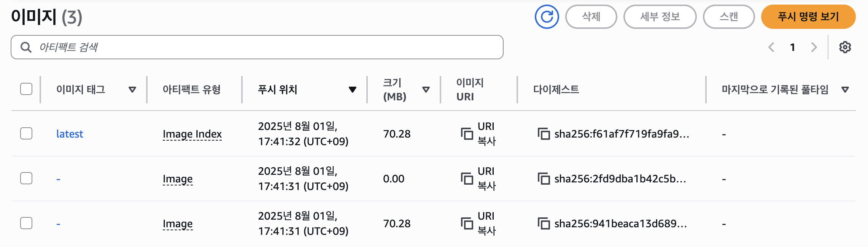868x247 pixels.
Task: Sort by 크기 (MB) column arrow
Action: [x=426, y=90]
